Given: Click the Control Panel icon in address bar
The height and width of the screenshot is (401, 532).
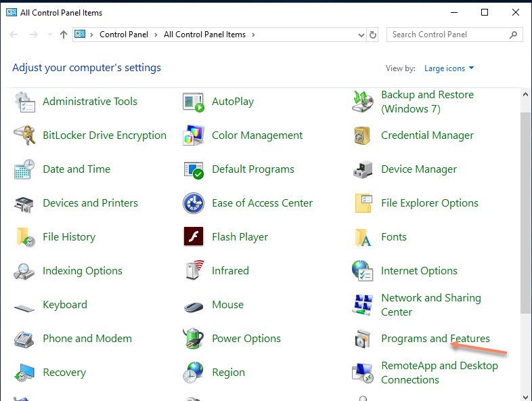Looking at the screenshot, I should tap(80, 34).
